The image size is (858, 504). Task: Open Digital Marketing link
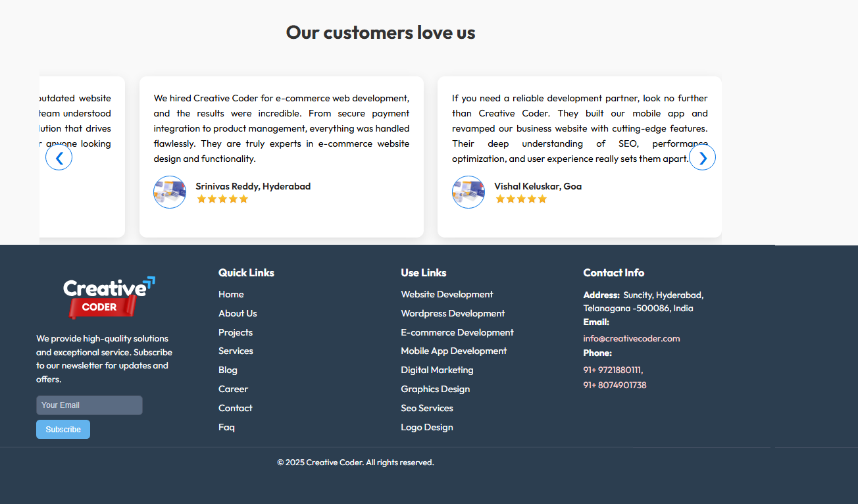437,370
